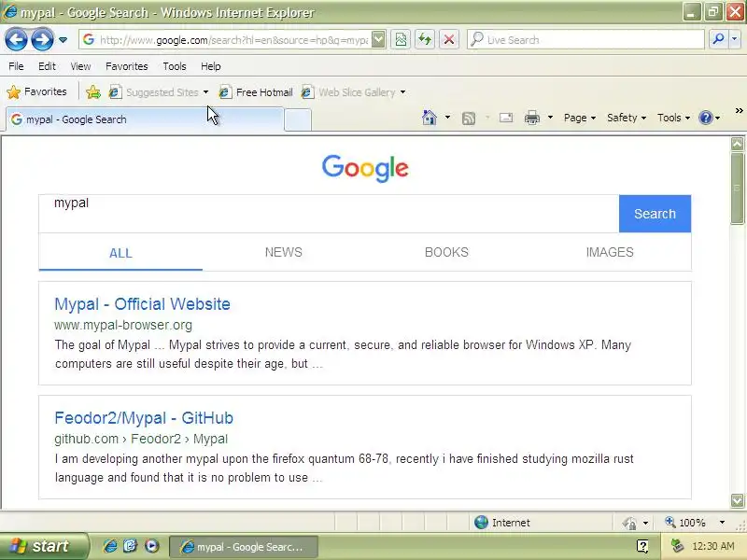The height and width of the screenshot is (560, 747).
Task: Click the Back navigation arrow
Action: pyautogui.click(x=16, y=39)
